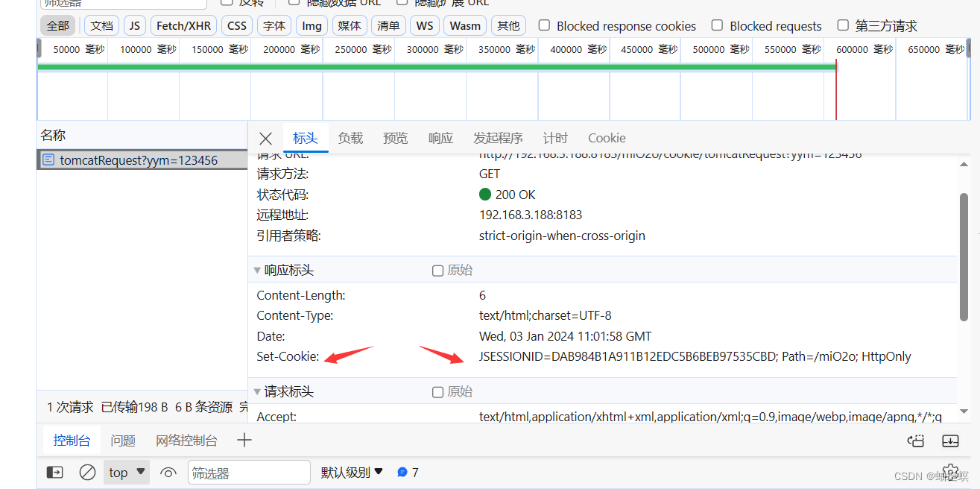Viewport: 980px width, 489px height.
Task: Open more tools with the + icon
Action: click(244, 440)
